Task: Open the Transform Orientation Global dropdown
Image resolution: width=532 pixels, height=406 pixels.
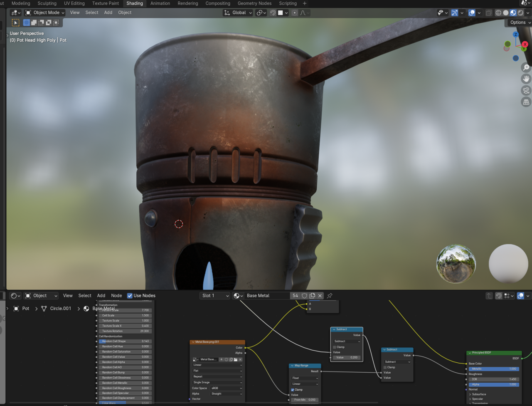Action: [238, 12]
